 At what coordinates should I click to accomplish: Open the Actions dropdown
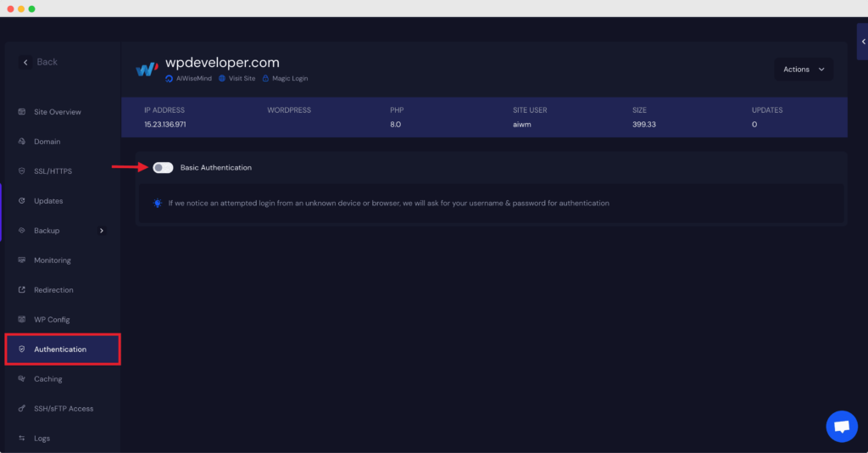(x=803, y=70)
